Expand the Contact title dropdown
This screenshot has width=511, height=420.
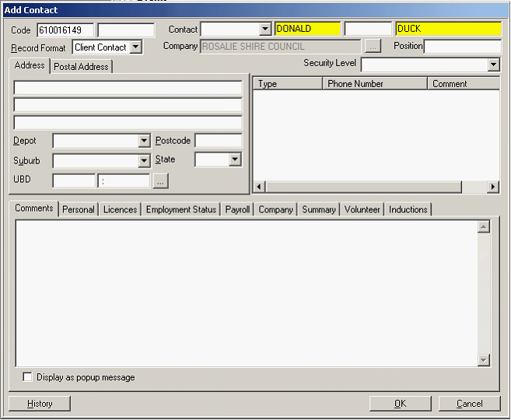pyautogui.click(x=265, y=30)
